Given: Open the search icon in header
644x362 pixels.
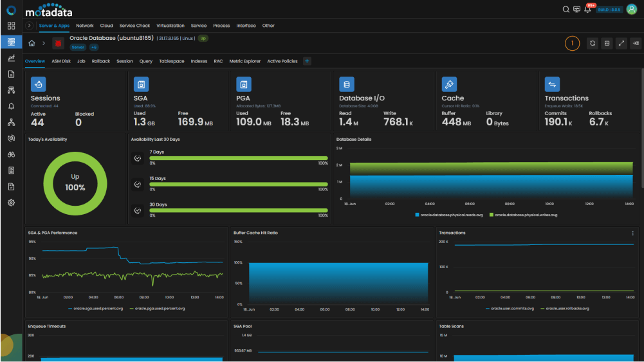Looking at the screenshot, I should [566, 10].
